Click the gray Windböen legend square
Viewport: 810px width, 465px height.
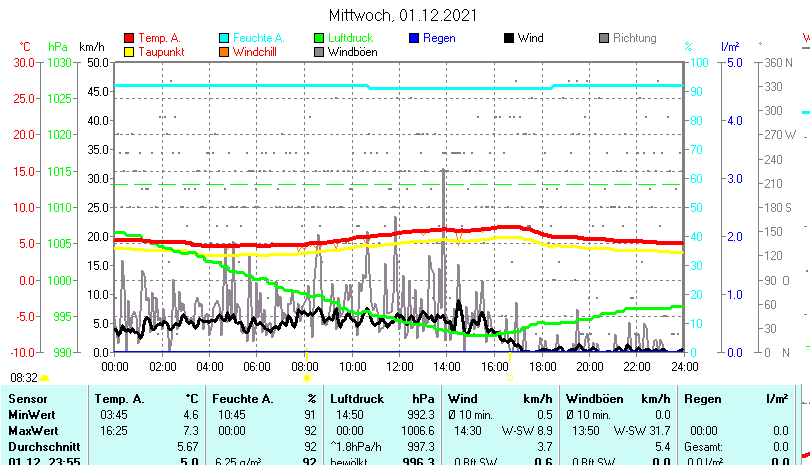click(319, 52)
